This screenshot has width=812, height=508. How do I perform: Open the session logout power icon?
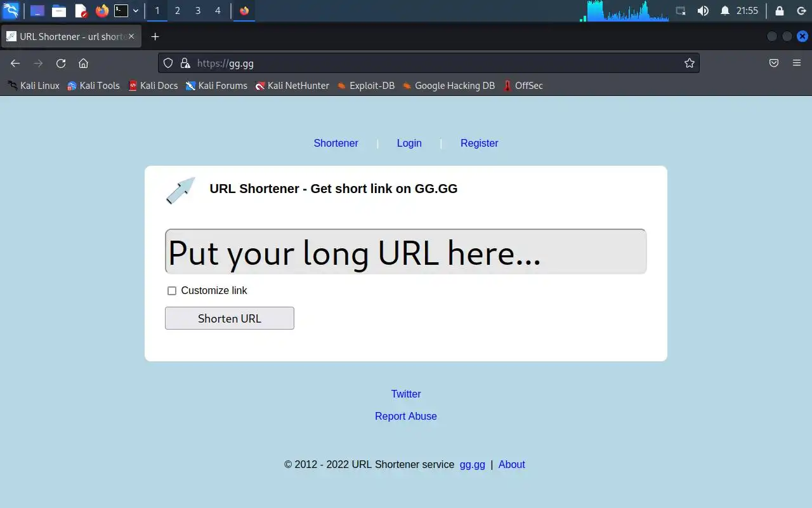(x=801, y=11)
